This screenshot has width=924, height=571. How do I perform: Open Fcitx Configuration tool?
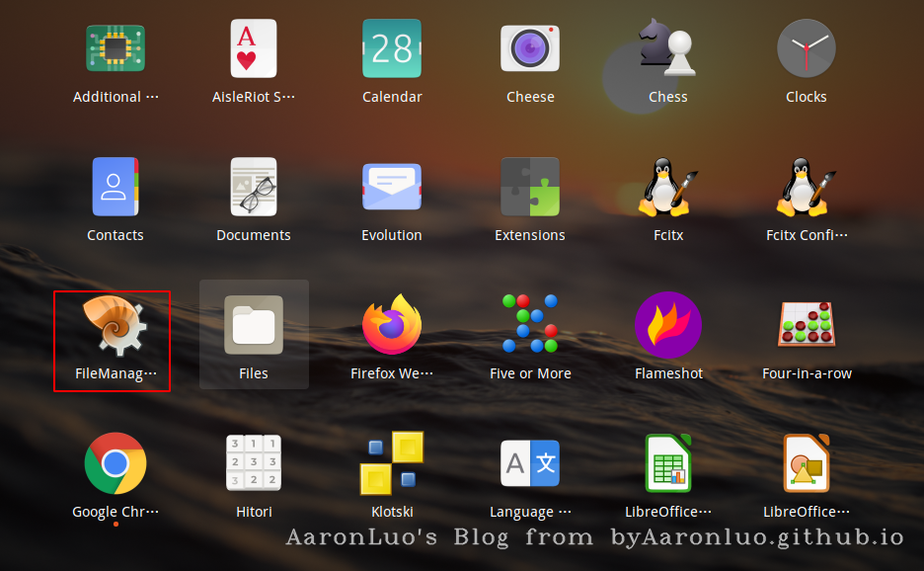(807, 187)
